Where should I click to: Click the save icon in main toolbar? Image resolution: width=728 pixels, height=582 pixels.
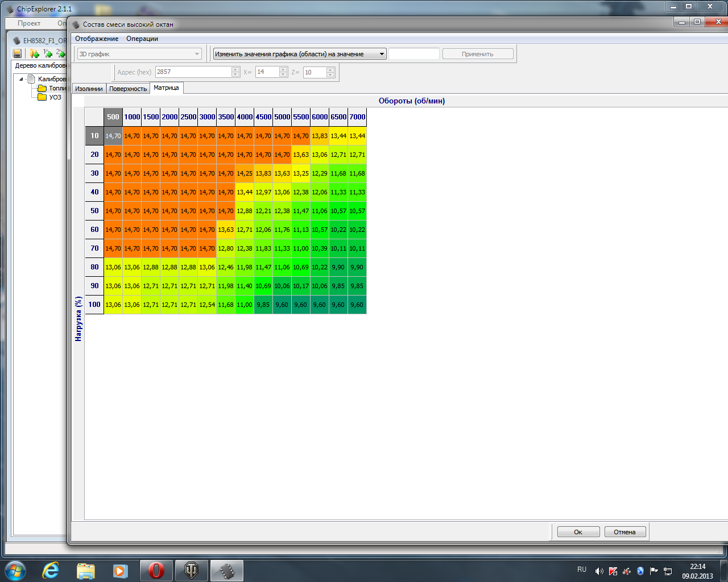(18, 53)
